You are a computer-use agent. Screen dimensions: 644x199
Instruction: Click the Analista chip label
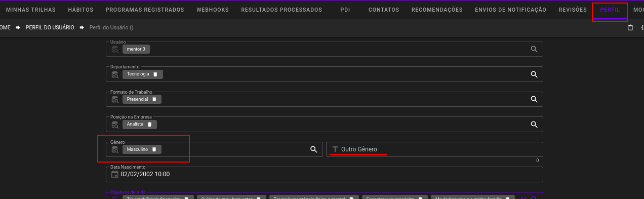click(x=135, y=124)
